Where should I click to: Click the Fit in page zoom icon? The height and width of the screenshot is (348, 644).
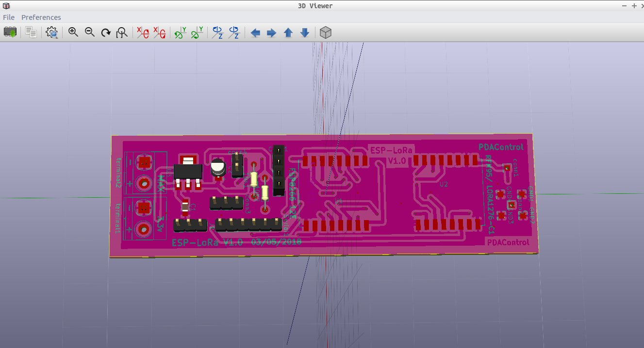point(122,32)
